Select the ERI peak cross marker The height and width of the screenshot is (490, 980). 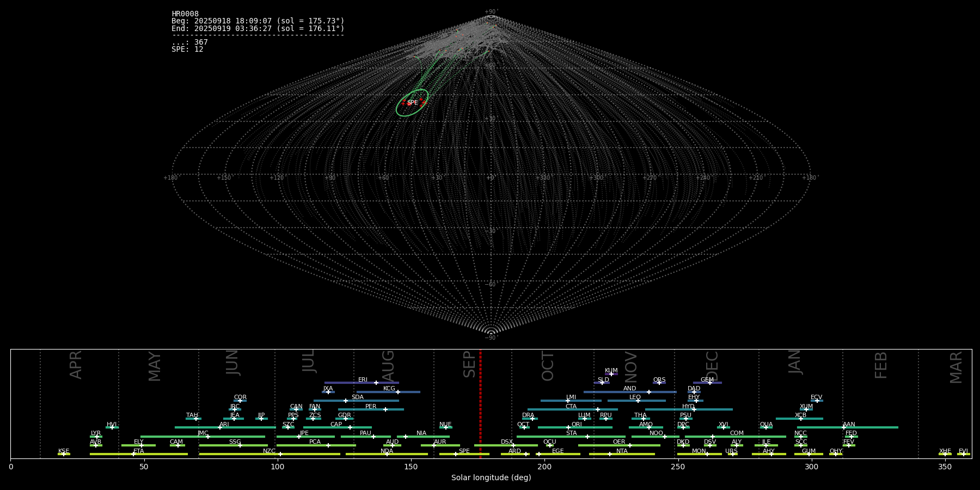tap(376, 383)
